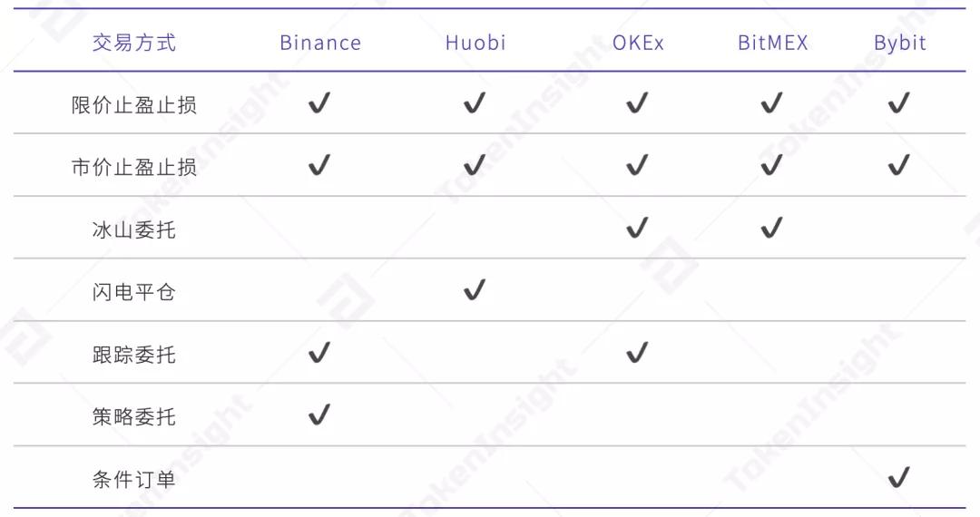Select the Binance column header
The height and width of the screenshot is (517, 980).
tap(320, 43)
